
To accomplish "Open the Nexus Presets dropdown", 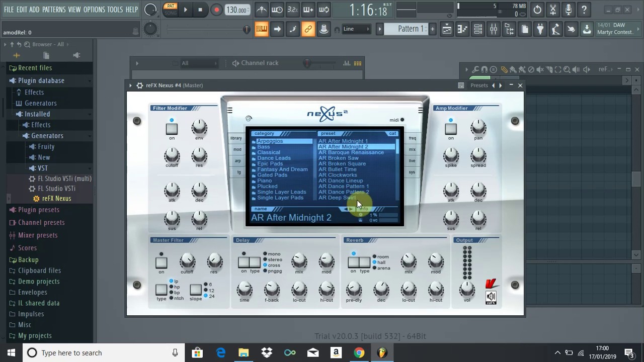I will pos(479,85).
